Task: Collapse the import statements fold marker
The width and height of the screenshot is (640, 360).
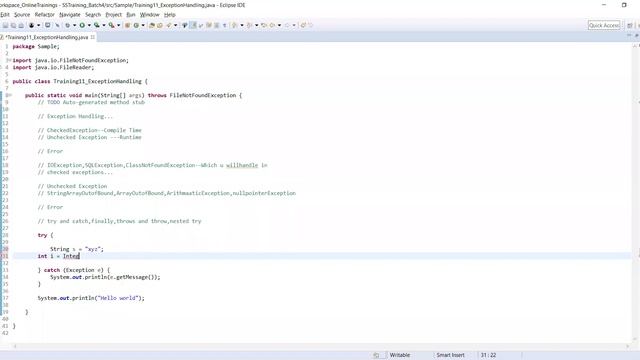Action: [x=9, y=60]
